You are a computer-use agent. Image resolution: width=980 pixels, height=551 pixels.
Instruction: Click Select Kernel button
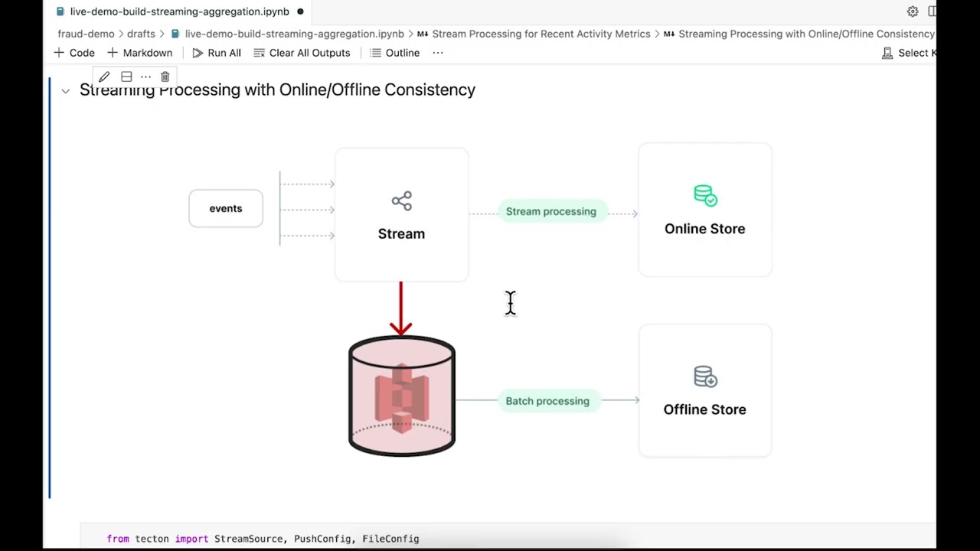point(910,53)
